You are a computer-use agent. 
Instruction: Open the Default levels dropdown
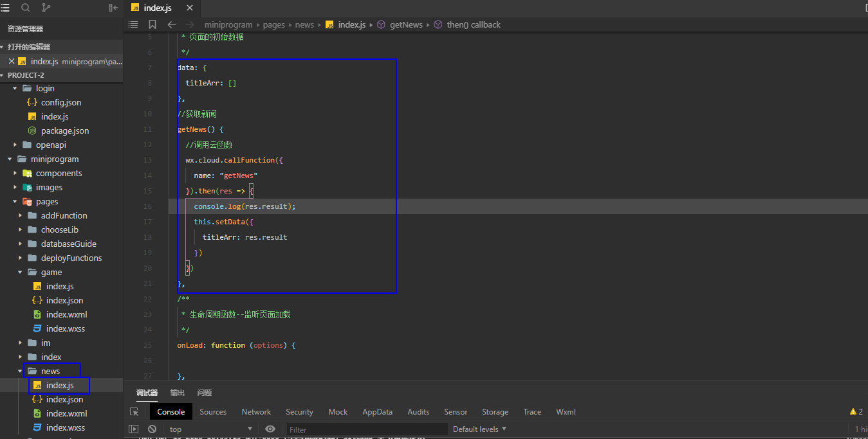click(479, 429)
